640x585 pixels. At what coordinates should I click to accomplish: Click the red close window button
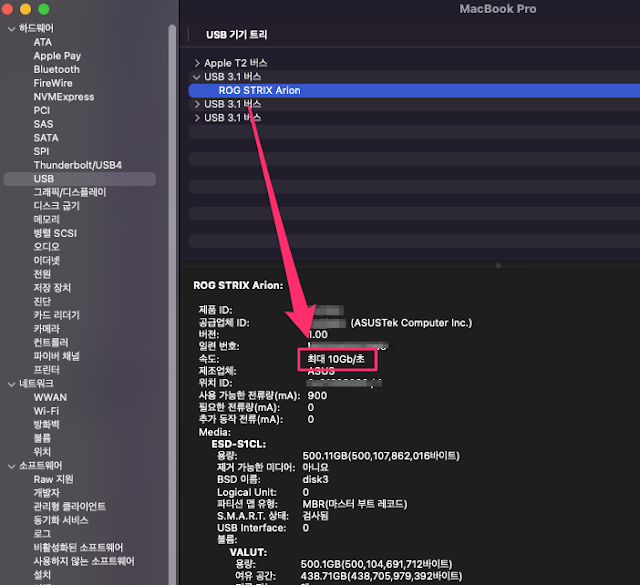[7, 9]
